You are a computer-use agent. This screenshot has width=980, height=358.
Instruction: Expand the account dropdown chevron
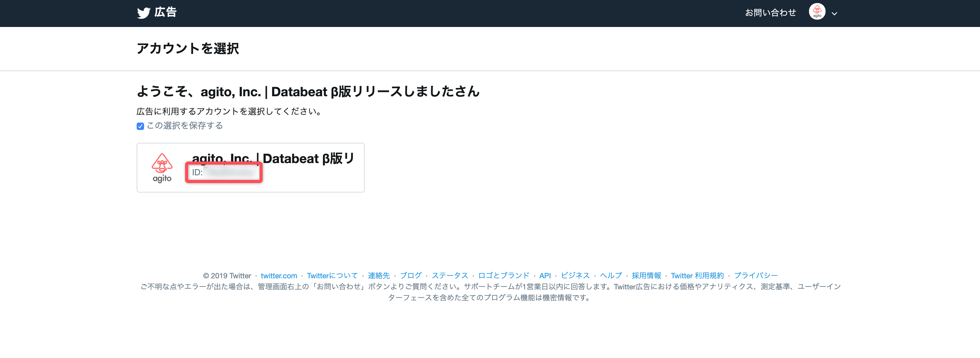pos(834,14)
